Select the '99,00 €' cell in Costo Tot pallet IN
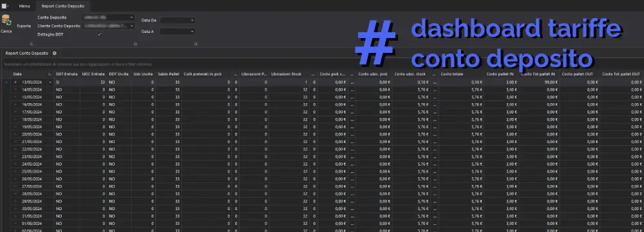Screen dimensions: 644x232 [x=539, y=82]
